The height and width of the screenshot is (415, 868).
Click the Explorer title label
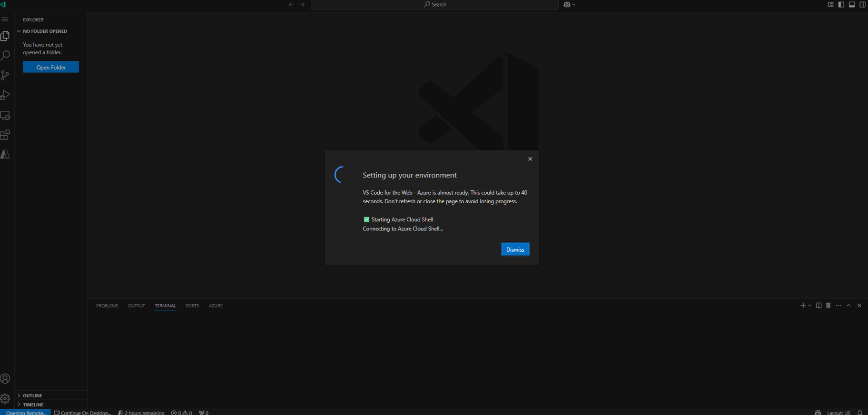click(x=33, y=20)
